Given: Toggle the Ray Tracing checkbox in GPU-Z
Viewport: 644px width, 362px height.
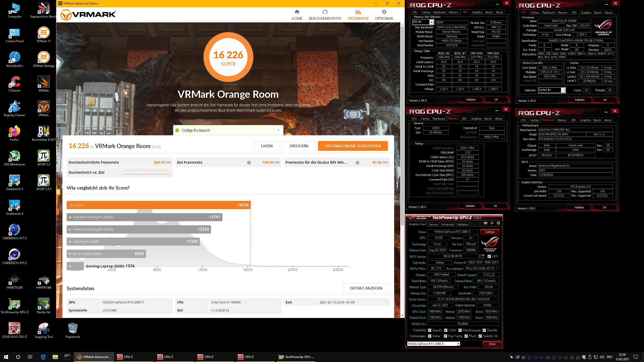Looking at the screenshot, I should point(446,336).
